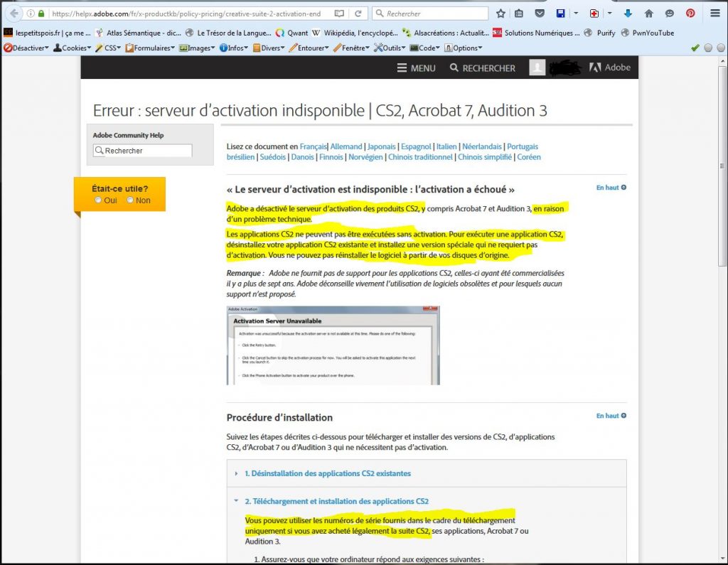The width and height of the screenshot is (728, 565).
Task: Click RECHERCHER in Adobe header
Action: tap(483, 68)
